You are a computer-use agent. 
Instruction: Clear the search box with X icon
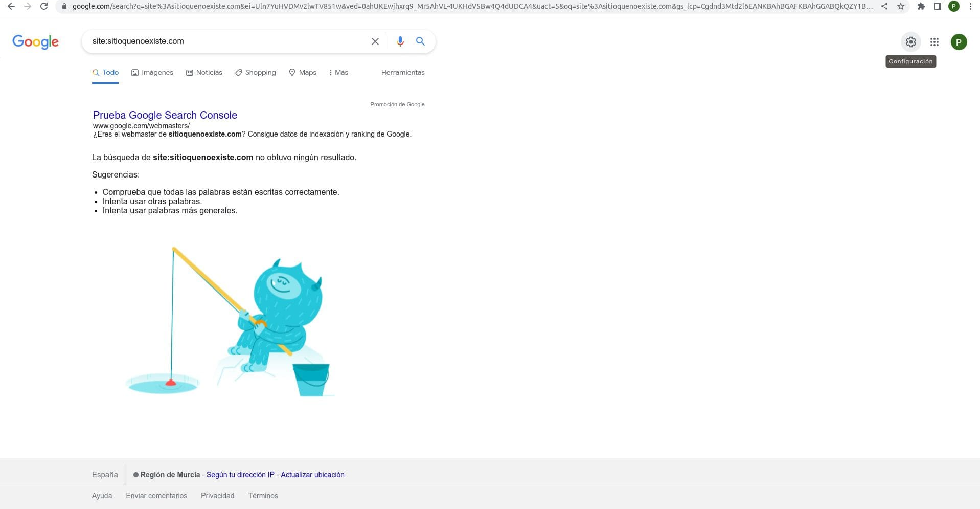[375, 41]
